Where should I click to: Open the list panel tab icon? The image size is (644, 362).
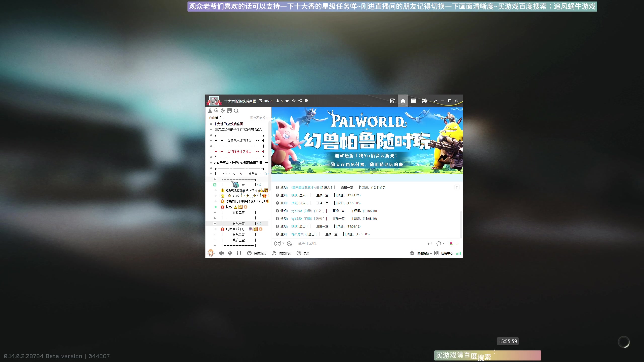tap(414, 101)
